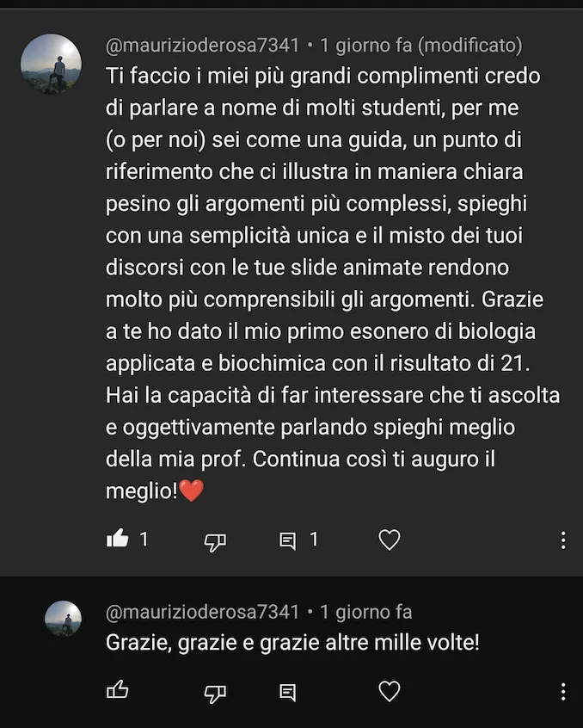Like the main comment with thumbs up
The height and width of the screenshot is (728, 583).
tap(117, 540)
